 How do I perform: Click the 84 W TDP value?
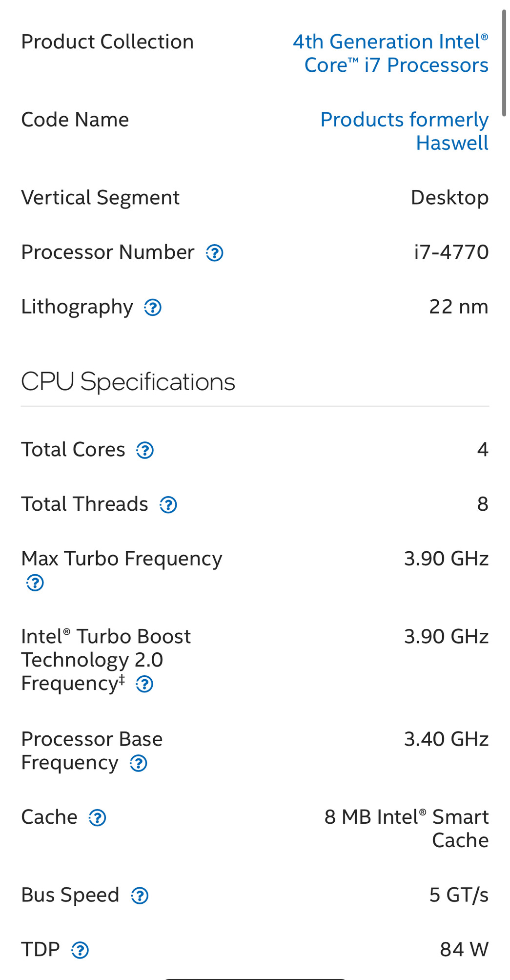[464, 949]
